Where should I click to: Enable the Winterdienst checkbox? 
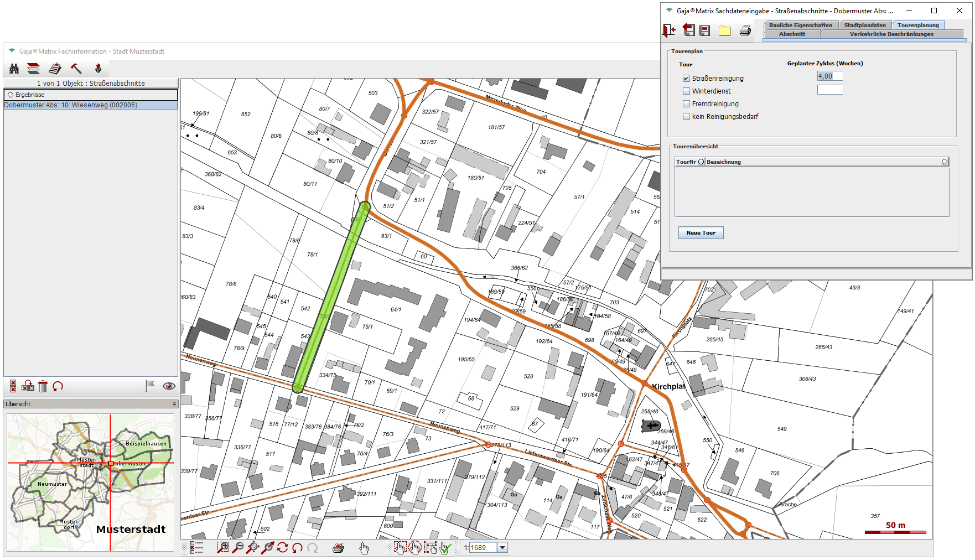(686, 91)
